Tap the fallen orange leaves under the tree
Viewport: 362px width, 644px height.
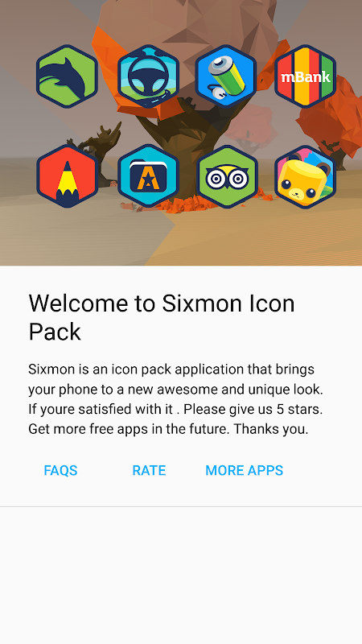pos(187,204)
